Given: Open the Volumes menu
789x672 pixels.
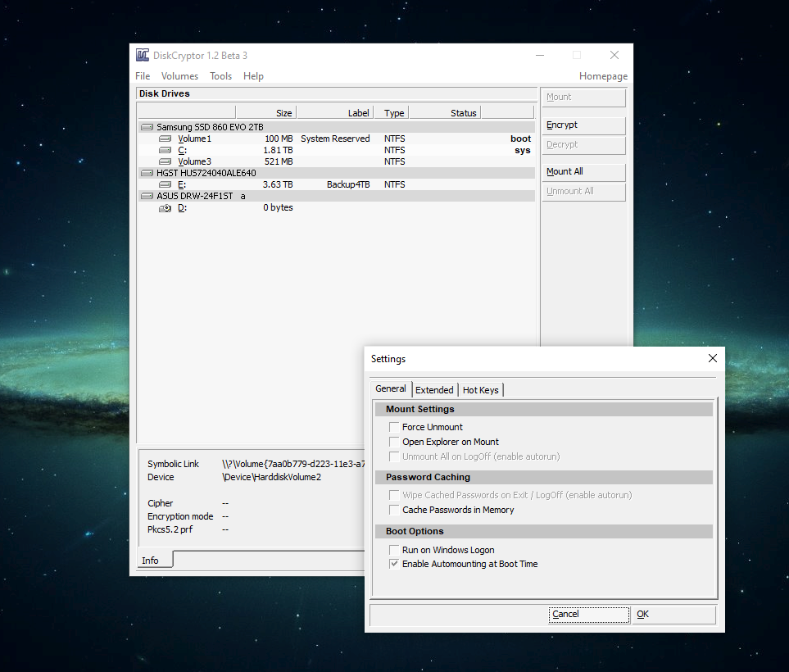Looking at the screenshot, I should [x=179, y=76].
